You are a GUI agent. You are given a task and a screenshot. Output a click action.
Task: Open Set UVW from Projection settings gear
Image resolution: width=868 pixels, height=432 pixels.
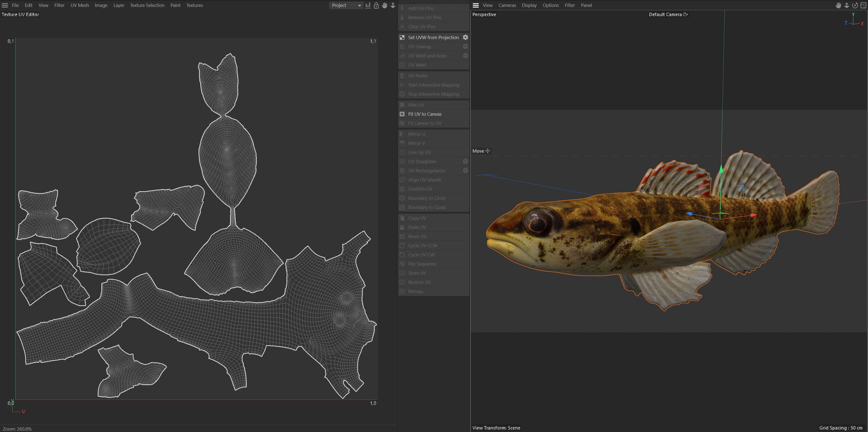(x=465, y=37)
